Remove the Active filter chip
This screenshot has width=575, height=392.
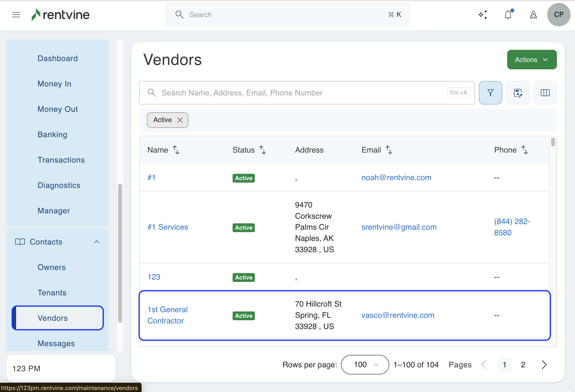180,120
